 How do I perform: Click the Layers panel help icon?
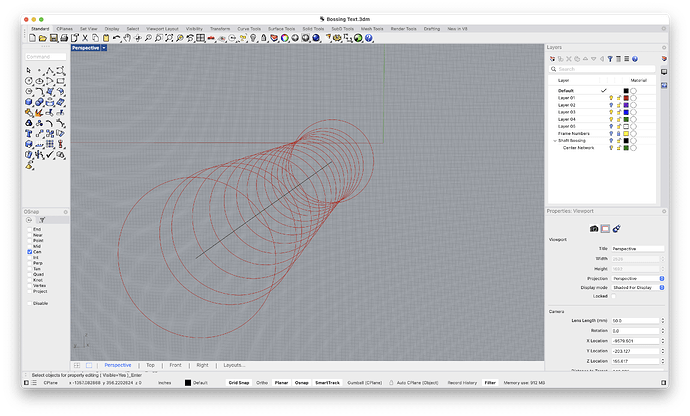[635, 59]
